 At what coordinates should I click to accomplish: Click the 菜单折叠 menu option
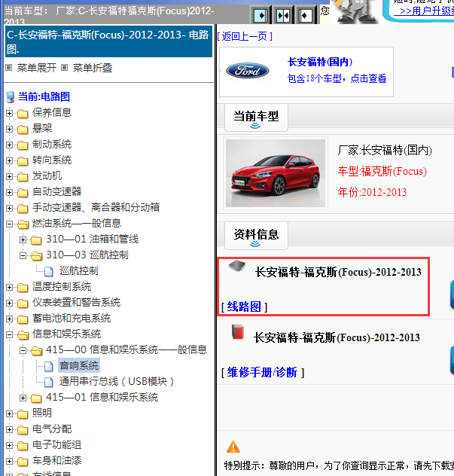click(93, 67)
